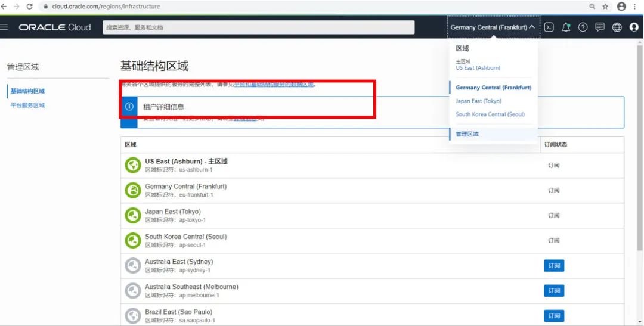Click the text us-ashburn-1 identifier

(196, 170)
